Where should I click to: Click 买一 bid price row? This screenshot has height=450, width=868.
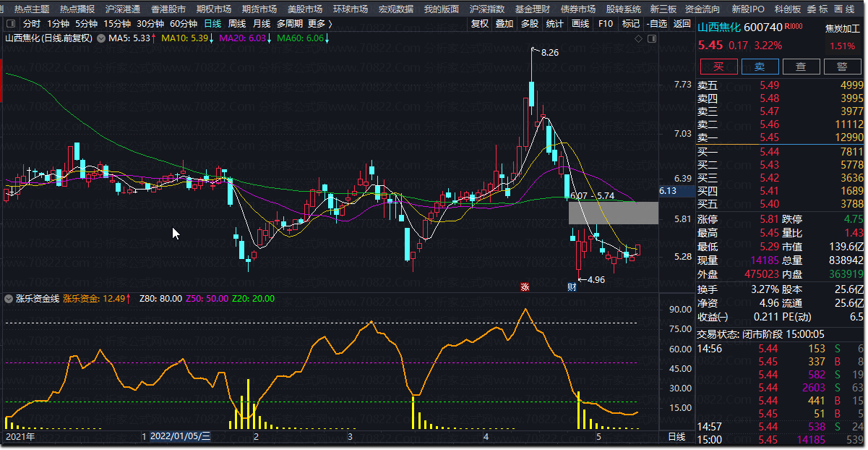point(781,152)
